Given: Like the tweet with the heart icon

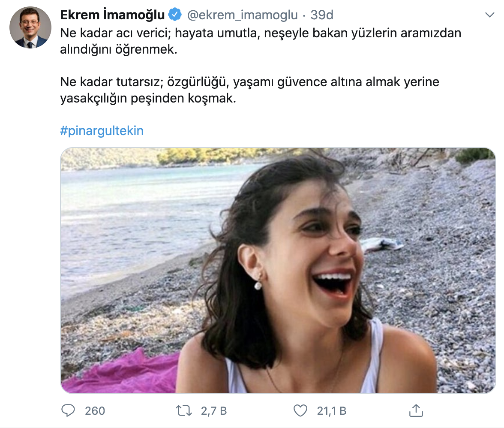Looking at the screenshot, I should click(300, 411).
